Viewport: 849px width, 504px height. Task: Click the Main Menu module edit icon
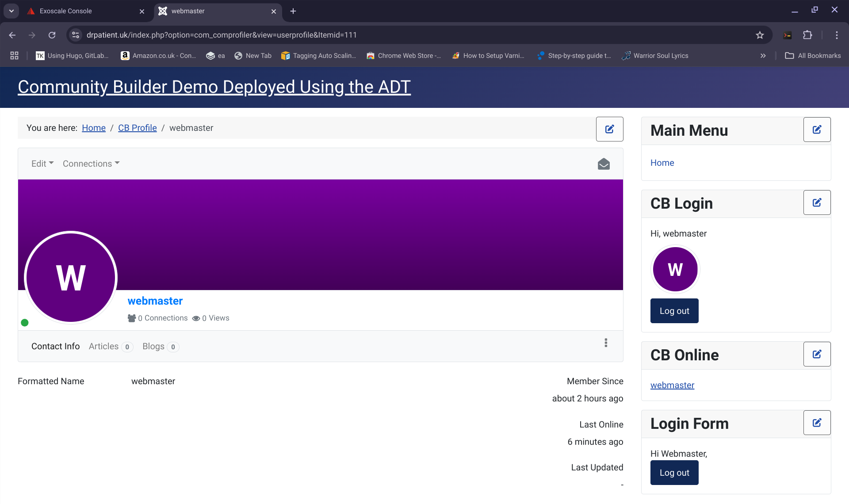tap(817, 130)
